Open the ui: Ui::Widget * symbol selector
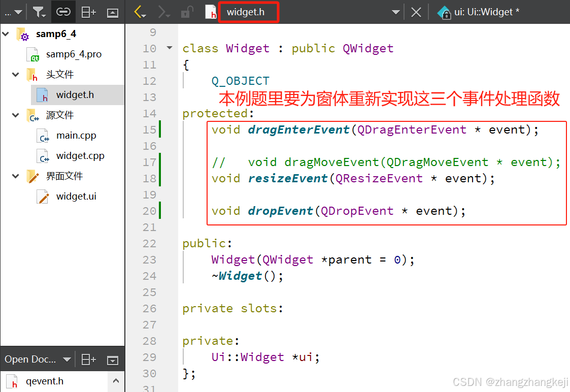 pyautogui.click(x=487, y=12)
